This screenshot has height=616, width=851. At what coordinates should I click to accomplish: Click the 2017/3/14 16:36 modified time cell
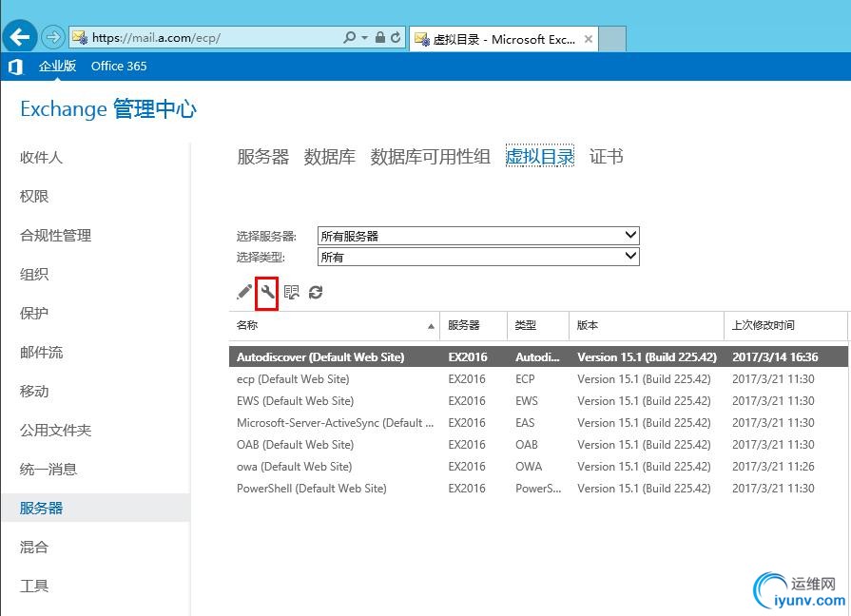pyautogui.click(x=775, y=357)
